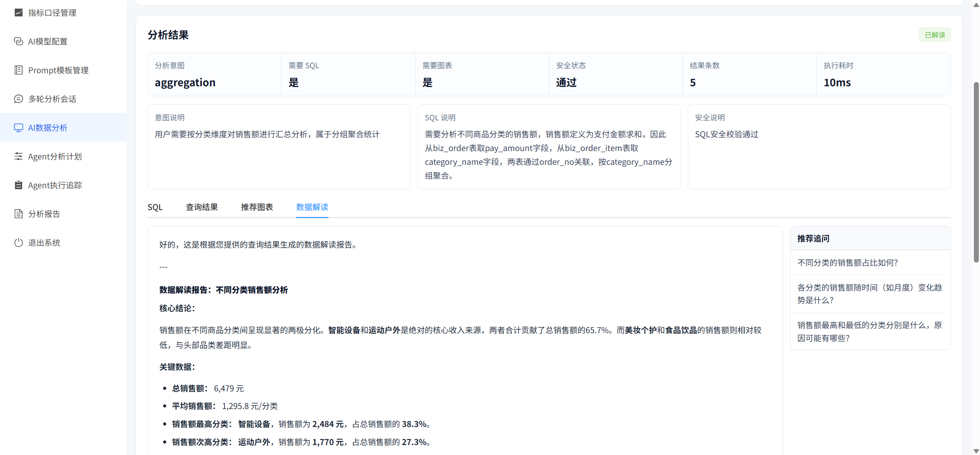980x455 pixels.
Task: Click the AI模型配置 icon in sidebar
Action: click(18, 41)
